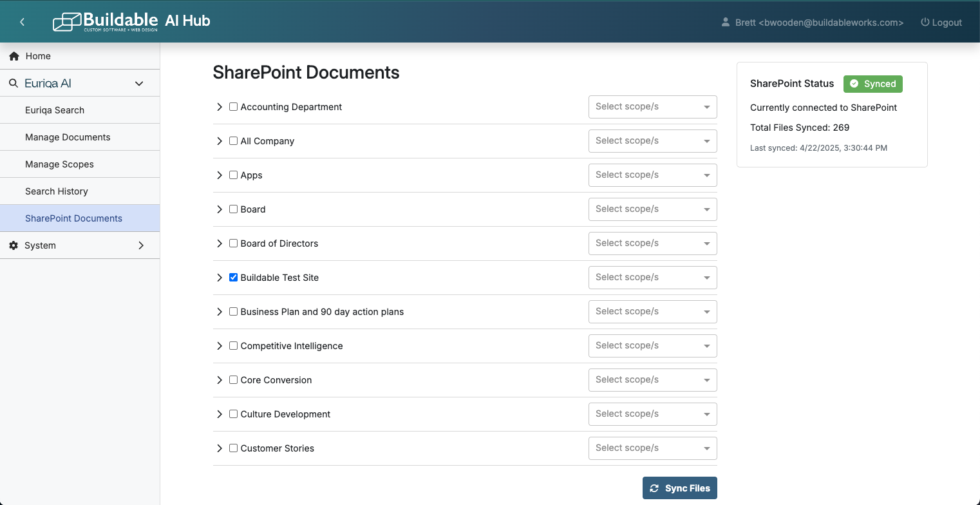Collapse the Euriqa AI menu chevron
The height and width of the screenshot is (505, 980).
point(138,83)
